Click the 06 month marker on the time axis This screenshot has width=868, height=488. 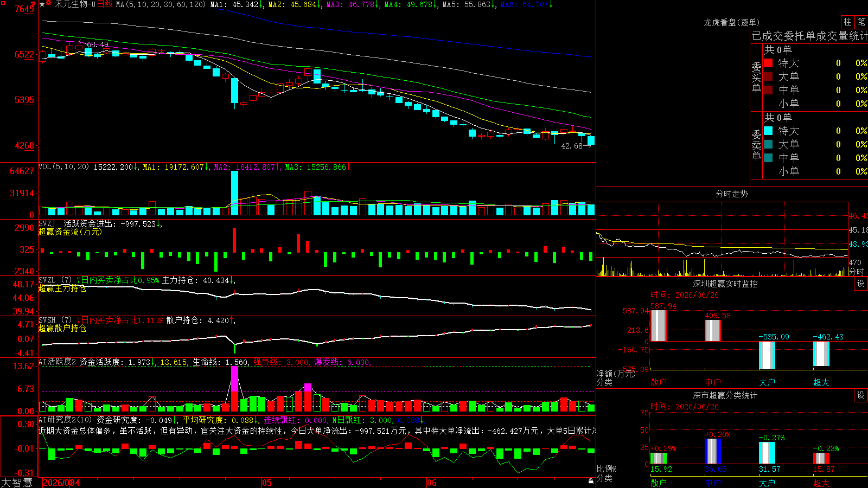point(432,483)
